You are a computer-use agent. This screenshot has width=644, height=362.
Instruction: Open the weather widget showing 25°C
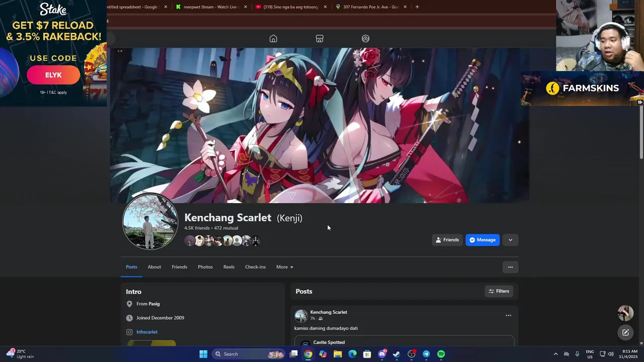20,354
